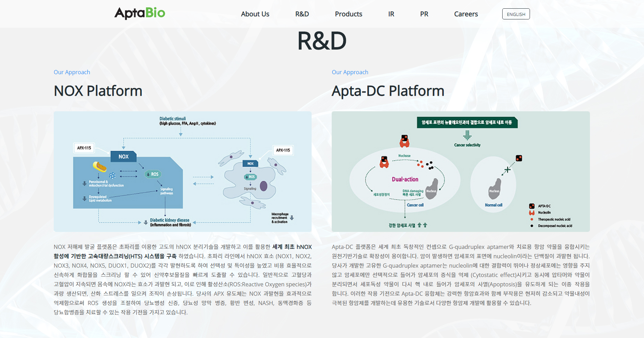Click the Diabetic kidney disease label
The image size is (644, 338).
click(x=170, y=220)
